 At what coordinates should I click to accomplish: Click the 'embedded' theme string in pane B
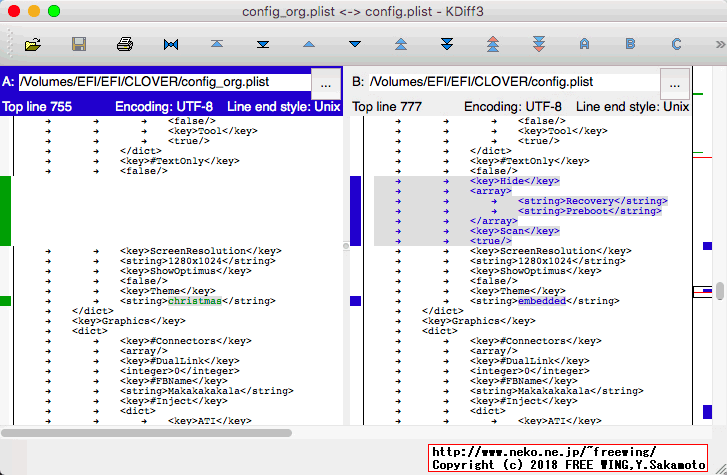(542, 301)
